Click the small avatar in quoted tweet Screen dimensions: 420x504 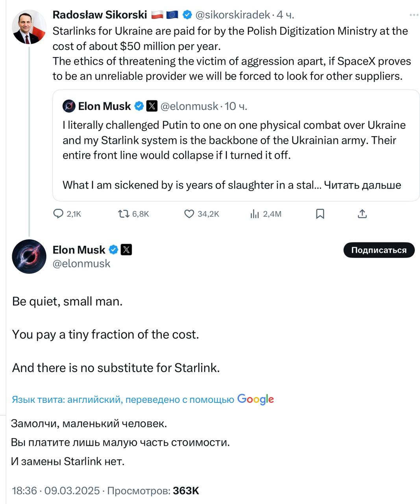pyautogui.click(x=69, y=106)
